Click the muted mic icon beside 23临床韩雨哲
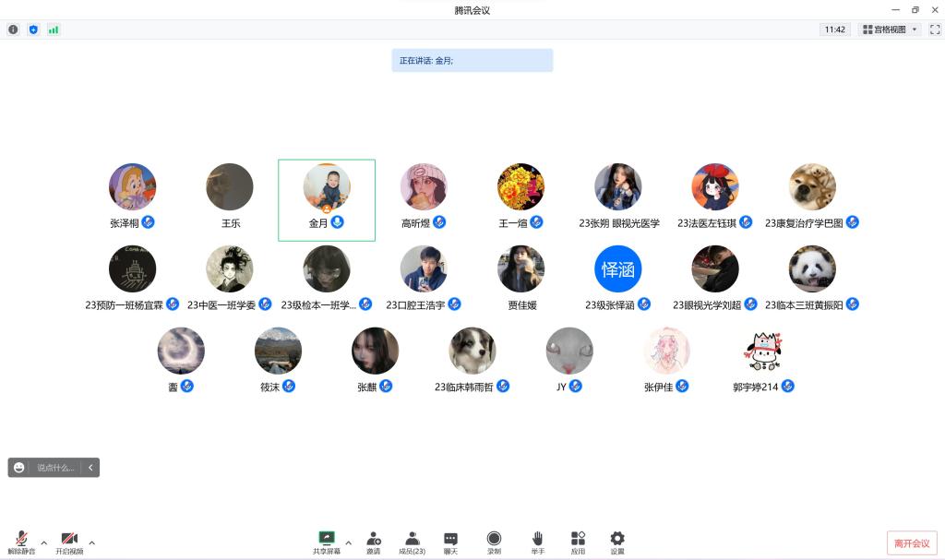945x560 pixels. pos(503,387)
